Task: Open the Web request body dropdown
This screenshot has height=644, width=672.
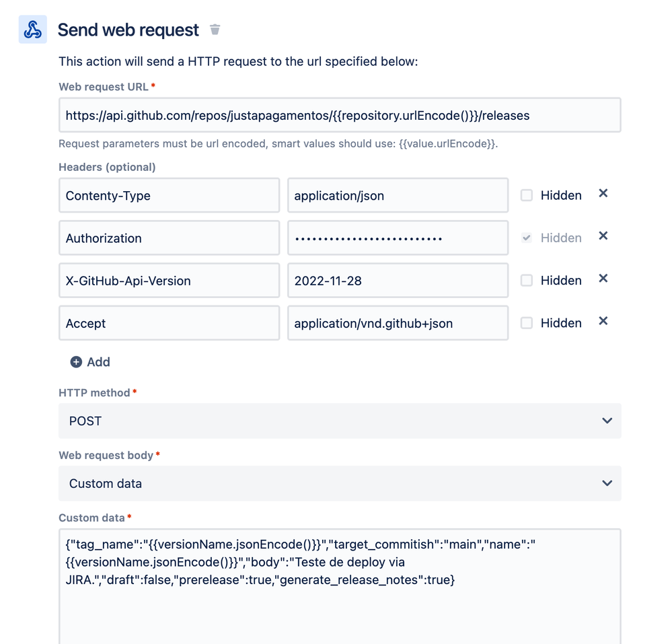Action: 340,484
